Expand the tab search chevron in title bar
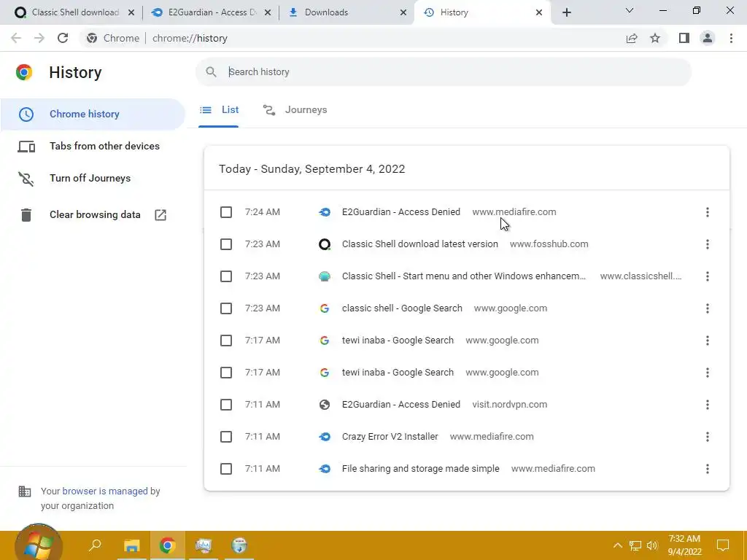 (x=630, y=10)
